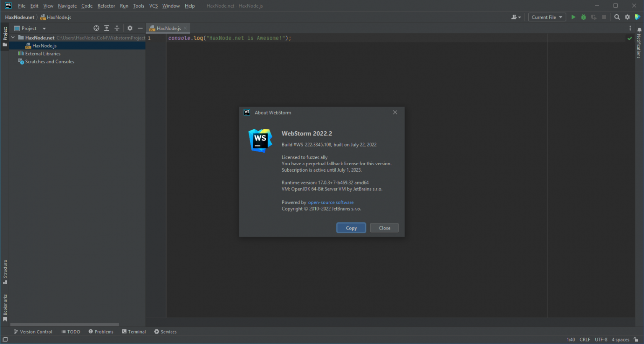
Task: Click Run with Coverage icon
Action: [594, 17]
